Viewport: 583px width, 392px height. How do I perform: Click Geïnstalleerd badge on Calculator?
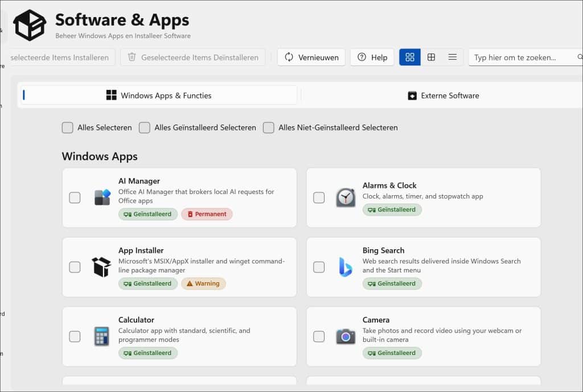click(x=148, y=353)
